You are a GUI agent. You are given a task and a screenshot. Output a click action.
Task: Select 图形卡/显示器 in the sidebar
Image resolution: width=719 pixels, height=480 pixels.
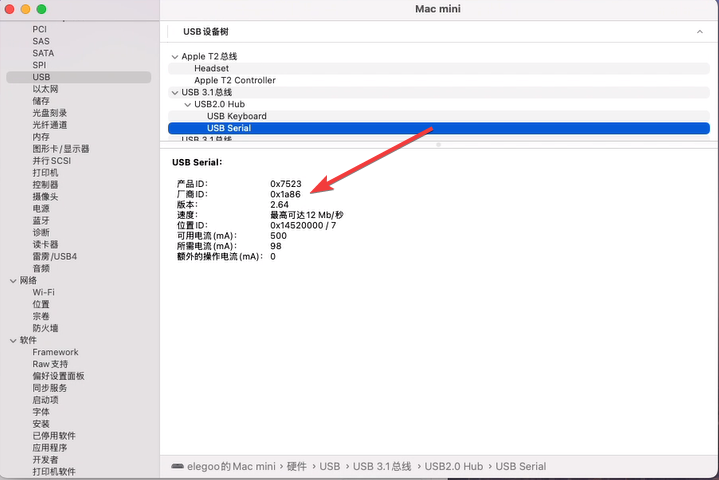[61, 149]
